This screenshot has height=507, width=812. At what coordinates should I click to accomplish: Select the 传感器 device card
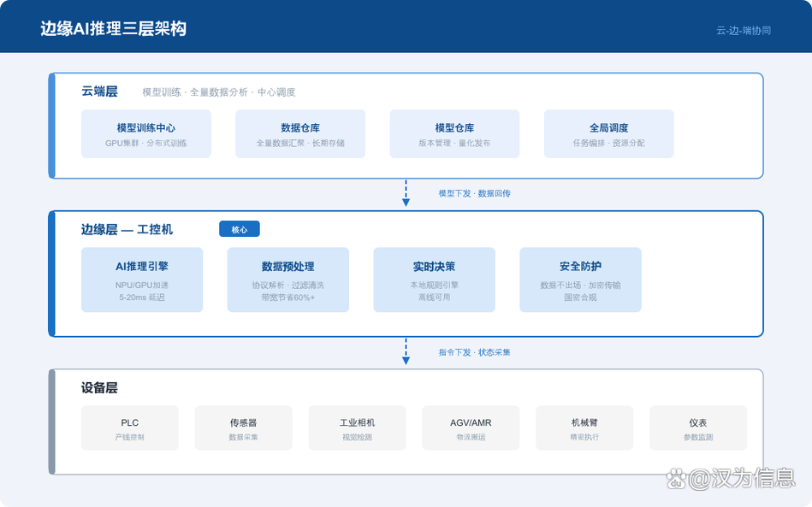click(x=243, y=427)
